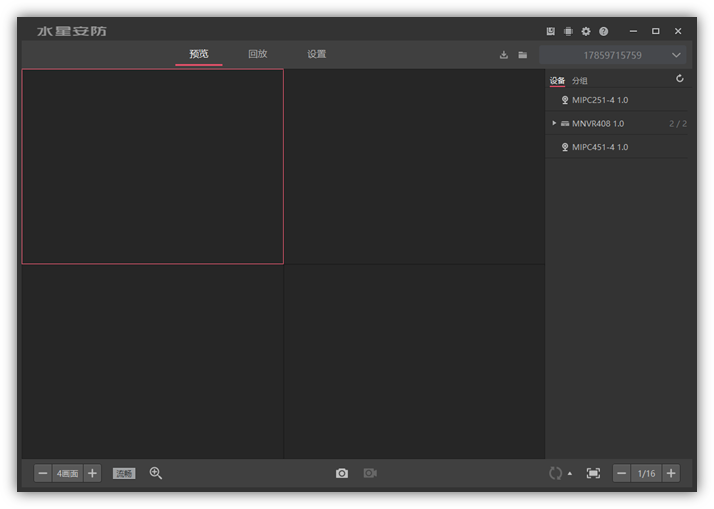The height and width of the screenshot is (509, 714).
Task: Open the download manager icon
Action: (504, 55)
